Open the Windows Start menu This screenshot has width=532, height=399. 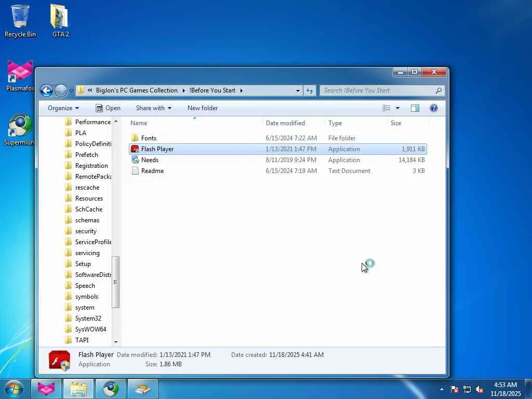pyautogui.click(x=14, y=389)
